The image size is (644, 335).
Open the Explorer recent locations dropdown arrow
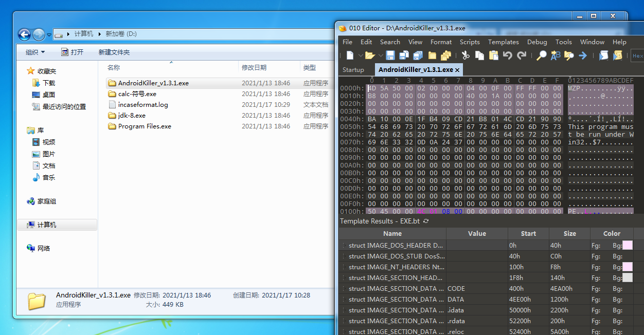(49, 35)
